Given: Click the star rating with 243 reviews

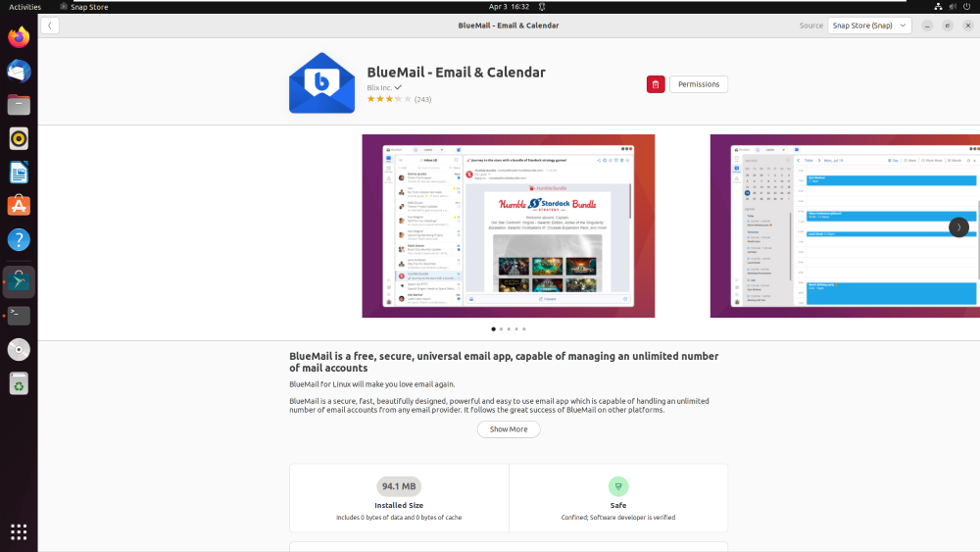Looking at the screenshot, I should [x=399, y=99].
